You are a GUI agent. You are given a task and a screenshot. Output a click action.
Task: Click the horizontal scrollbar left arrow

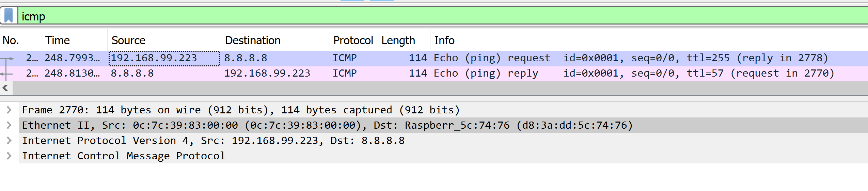5,88
